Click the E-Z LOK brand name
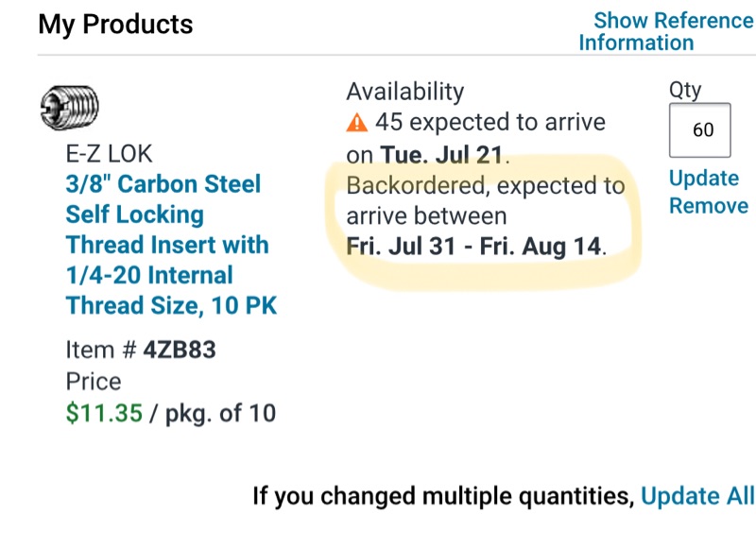Viewport: 756px width, 549px height. [110, 153]
